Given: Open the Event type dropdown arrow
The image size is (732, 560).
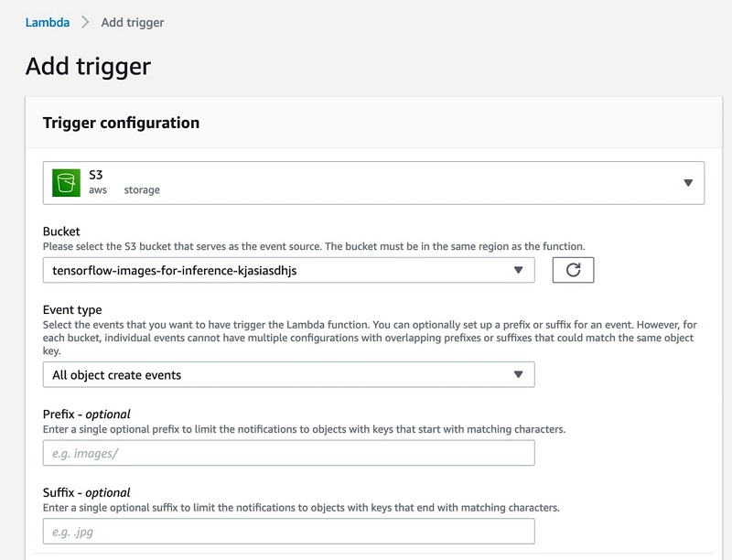Looking at the screenshot, I should pos(518,374).
